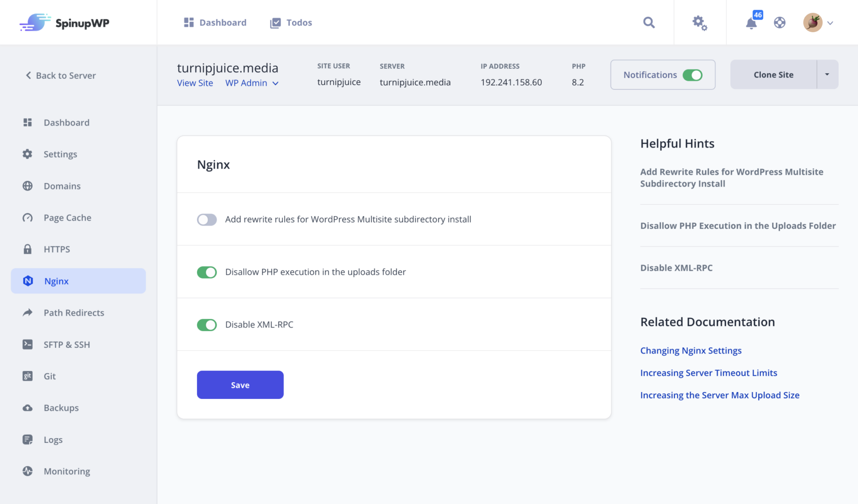Viewport: 858px width, 504px height.
Task: Open the SFTP & SSH terminal icon
Action: pyautogui.click(x=27, y=344)
